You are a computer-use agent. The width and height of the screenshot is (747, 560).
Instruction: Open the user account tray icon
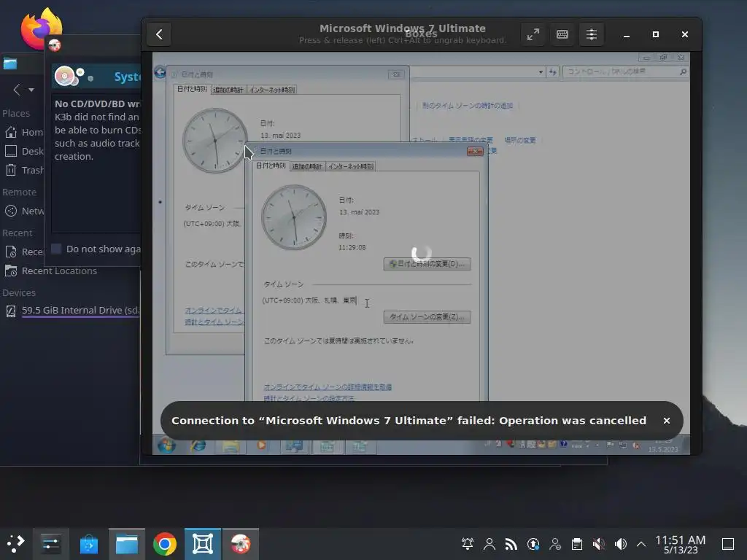coord(489,544)
